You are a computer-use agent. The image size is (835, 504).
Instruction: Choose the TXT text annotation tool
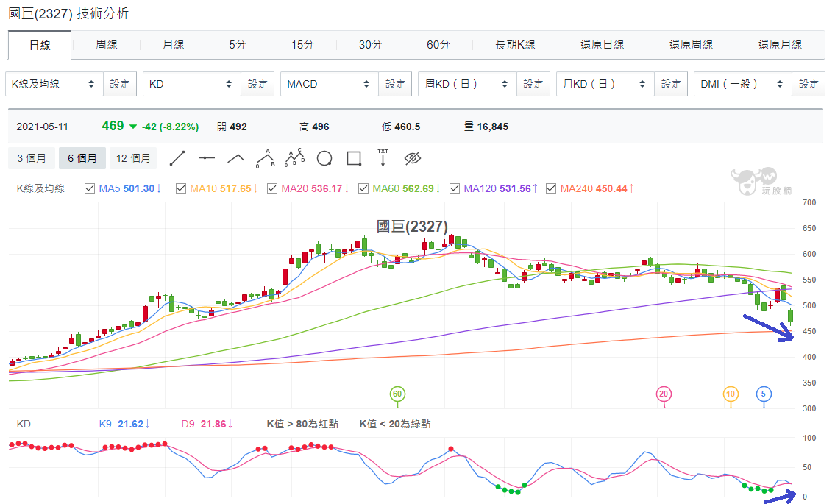pos(383,157)
